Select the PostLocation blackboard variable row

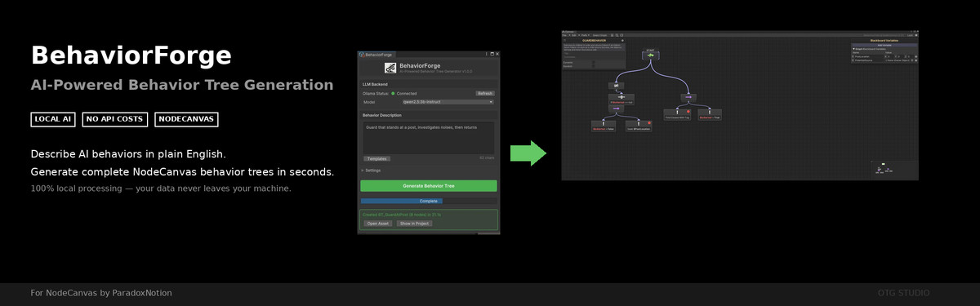(884, 56)
